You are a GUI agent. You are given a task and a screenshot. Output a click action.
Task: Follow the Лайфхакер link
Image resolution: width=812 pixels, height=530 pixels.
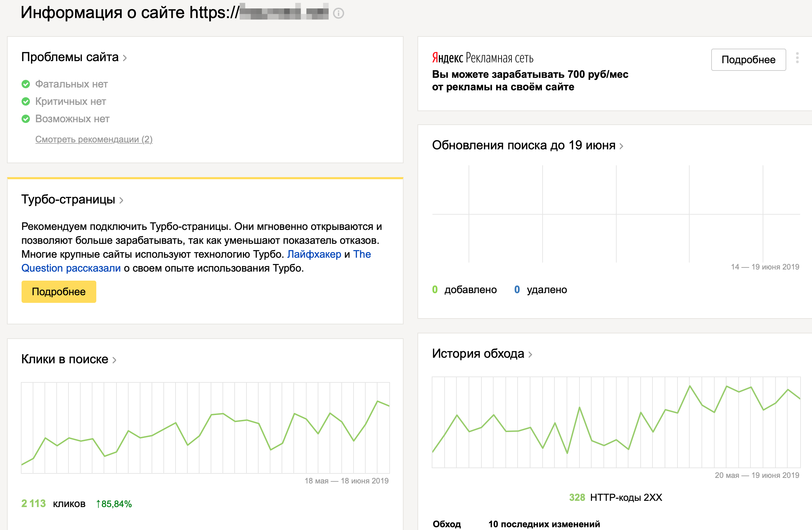[314, 254]
